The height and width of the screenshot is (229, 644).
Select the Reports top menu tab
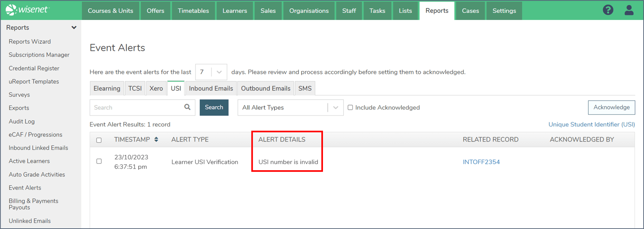point(437,11)
